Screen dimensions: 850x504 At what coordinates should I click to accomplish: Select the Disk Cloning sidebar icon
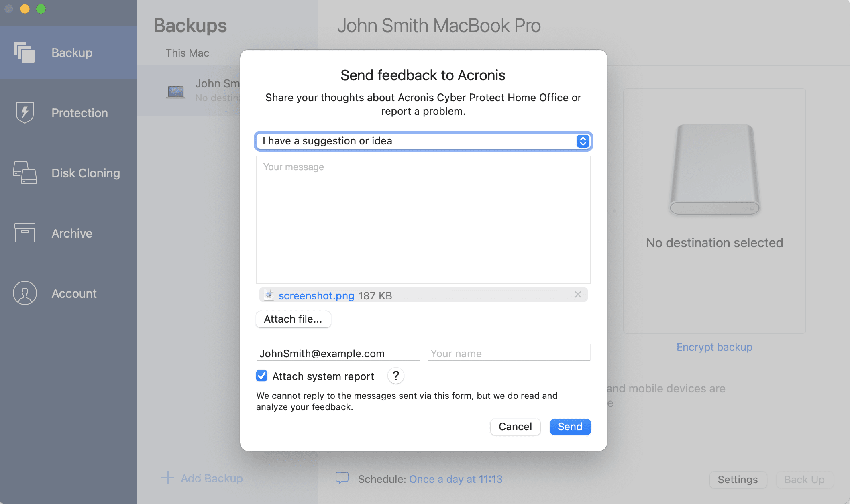point(24,173)
